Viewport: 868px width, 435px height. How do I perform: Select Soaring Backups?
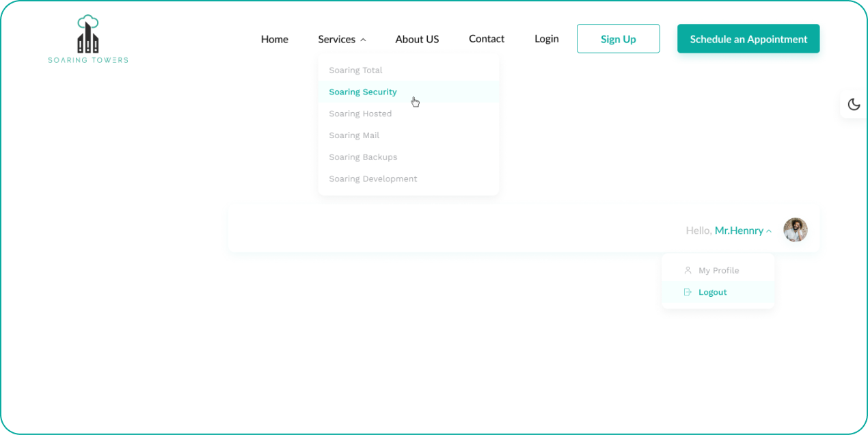363,157
